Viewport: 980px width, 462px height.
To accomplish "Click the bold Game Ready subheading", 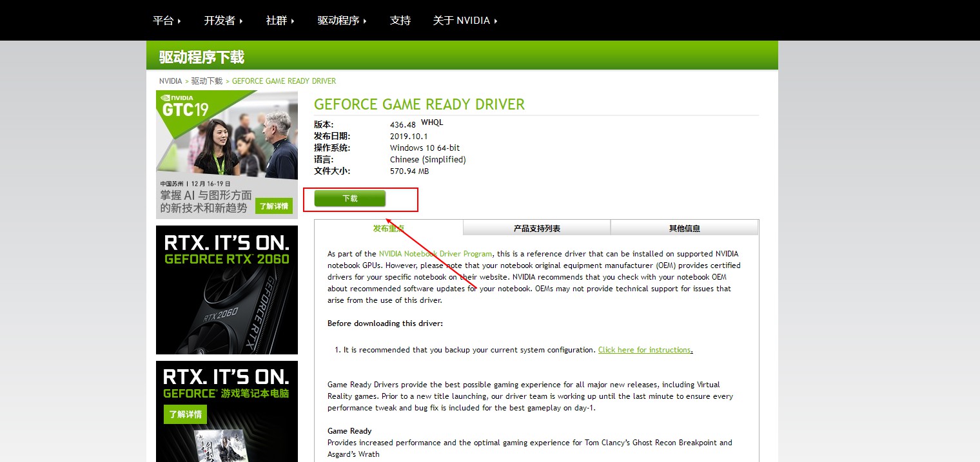I will point(349,431).
